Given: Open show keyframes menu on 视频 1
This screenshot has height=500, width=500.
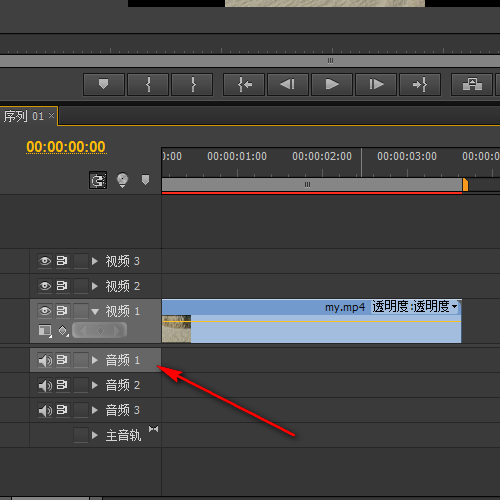Looking at the screenshot, I should [x=63, y=331].
